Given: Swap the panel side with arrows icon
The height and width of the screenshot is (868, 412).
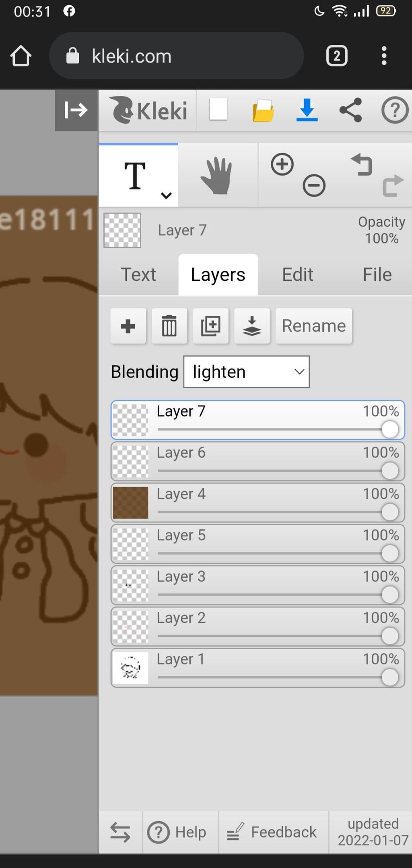Looking at the screenshot, I should pyautogui.click(x=120, y=832).
